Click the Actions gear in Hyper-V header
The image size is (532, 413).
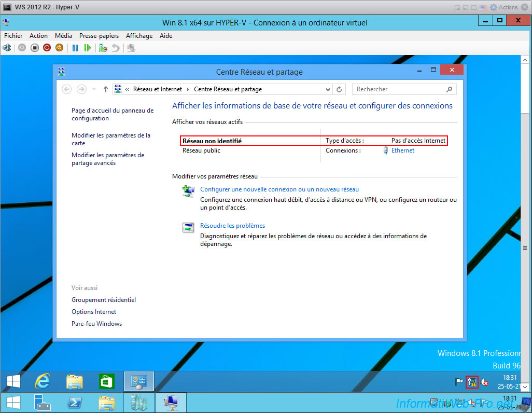[493, 7]
